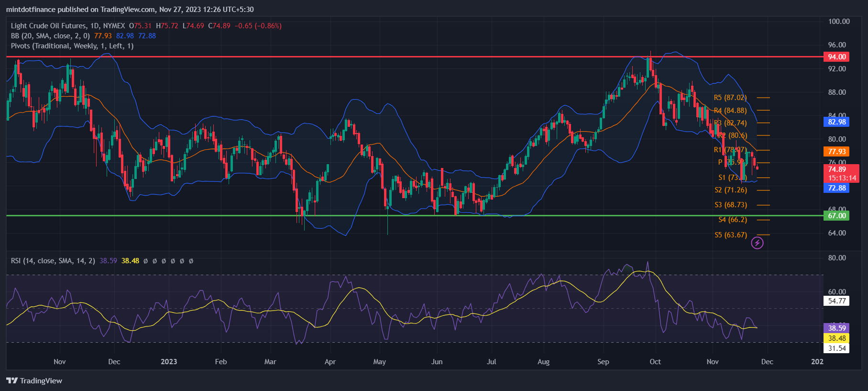Click the low value L74.69
The image size is (868, 391).
[x=193, y=26]
